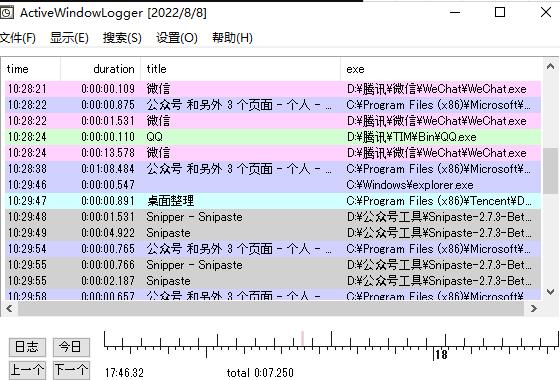
Task: Close the ActiveWindowLogger window
Action: pos(546,12)
